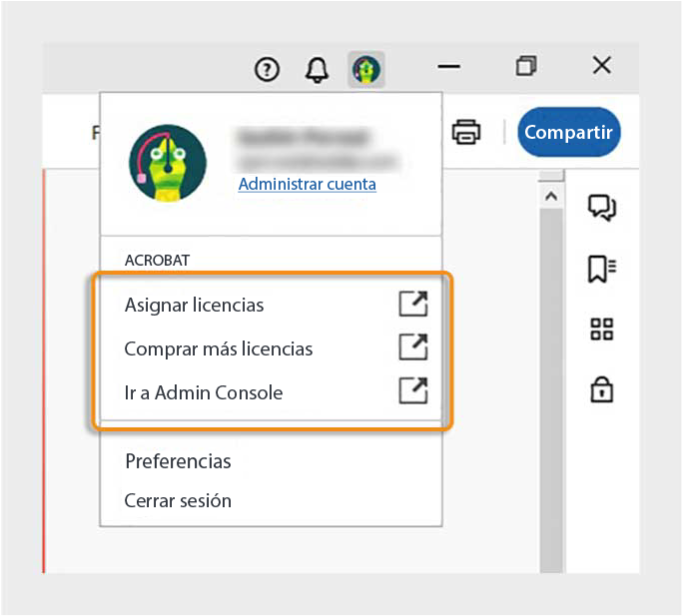The image size is (682, 616).
Task: Click the vertical scrollbar track
Action: 551,391
